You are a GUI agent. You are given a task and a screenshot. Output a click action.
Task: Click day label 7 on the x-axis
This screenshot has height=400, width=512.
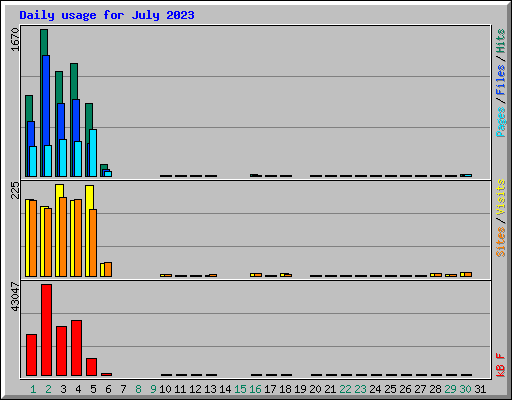(123, 389)
